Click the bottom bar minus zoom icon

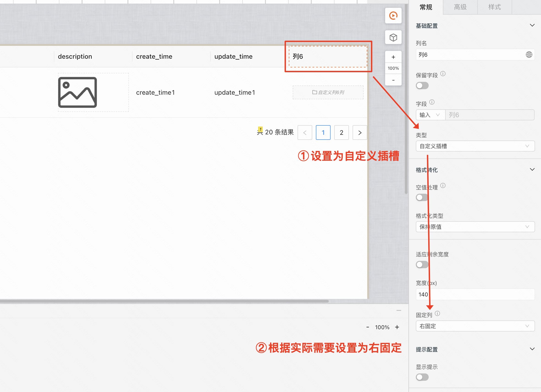coord(368,327)
